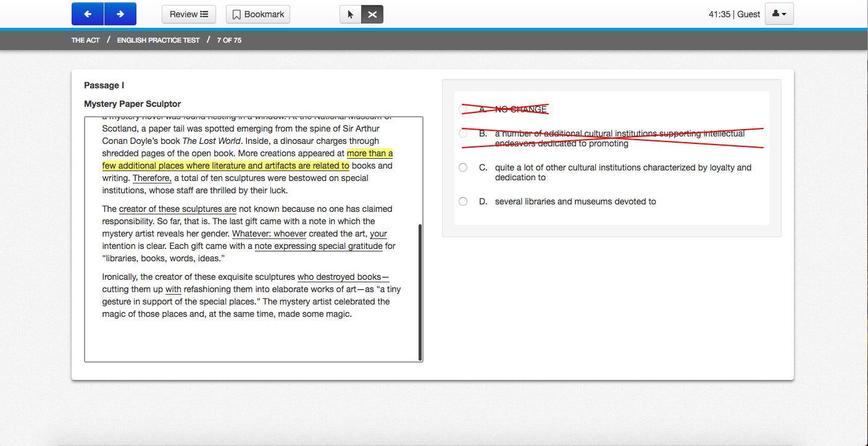Select answer A radio button NO CHANGE
868x446 pixels.
click(463, 109)
